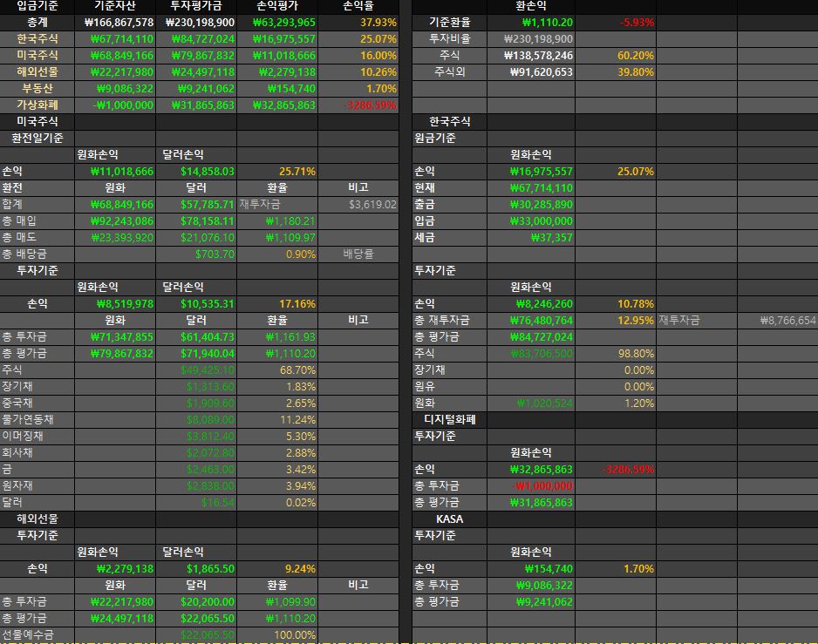Image resolution: width=818 pixels, height=644 pixels.
Task: Select the ₩33,000,000 입금 cell
Action: coord(531,221)
